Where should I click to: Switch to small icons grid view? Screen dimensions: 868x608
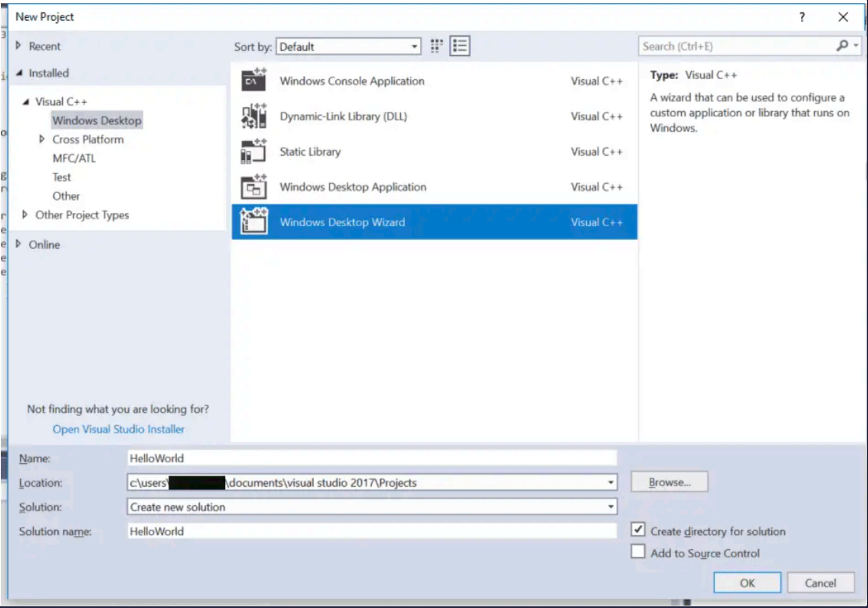point(436,46)
